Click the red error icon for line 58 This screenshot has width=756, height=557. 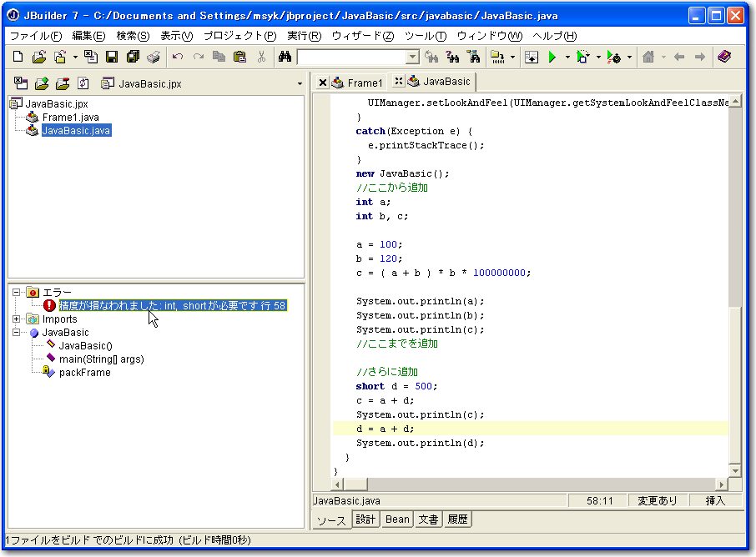click(x=49, y=306)
